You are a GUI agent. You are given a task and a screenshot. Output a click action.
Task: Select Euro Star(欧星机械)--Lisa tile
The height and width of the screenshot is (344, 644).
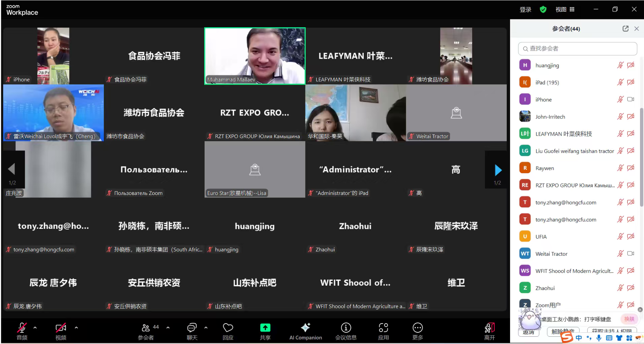255,169
